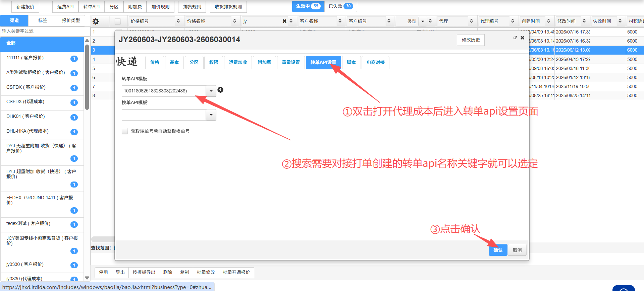Sort by 失效时间 column arrows

(x=620, y=21)
